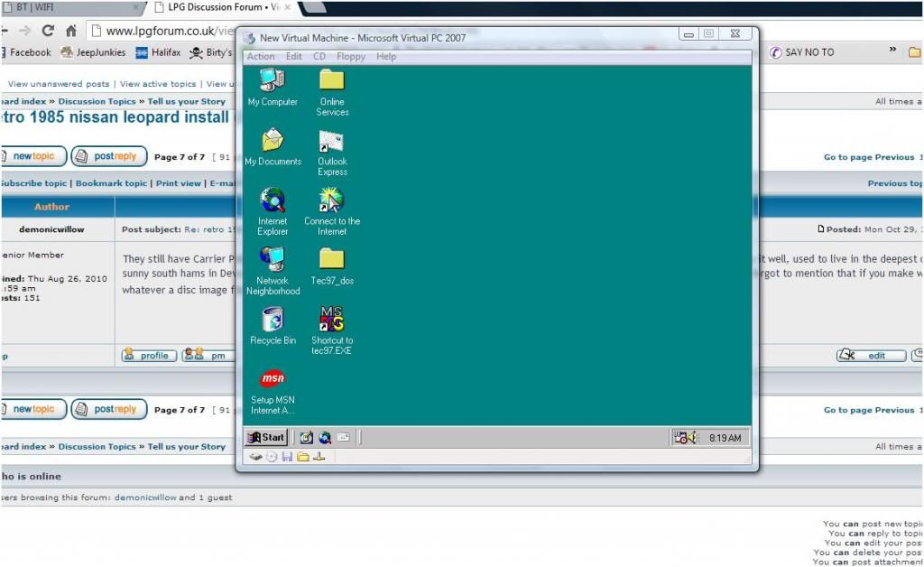This screenshot has height=567, width=924.
Task: Click Virtual PC shared folders status icon
Action: (303, 457)
